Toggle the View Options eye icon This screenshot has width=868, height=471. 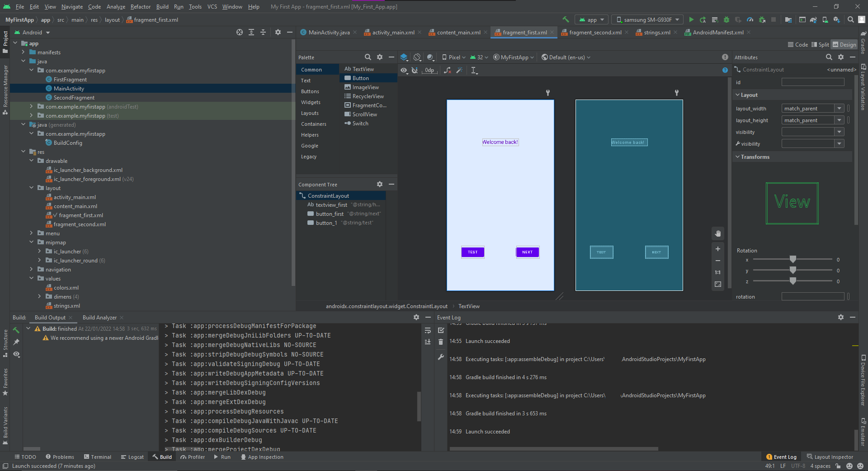pyautogui.click(x=404, y=70)
